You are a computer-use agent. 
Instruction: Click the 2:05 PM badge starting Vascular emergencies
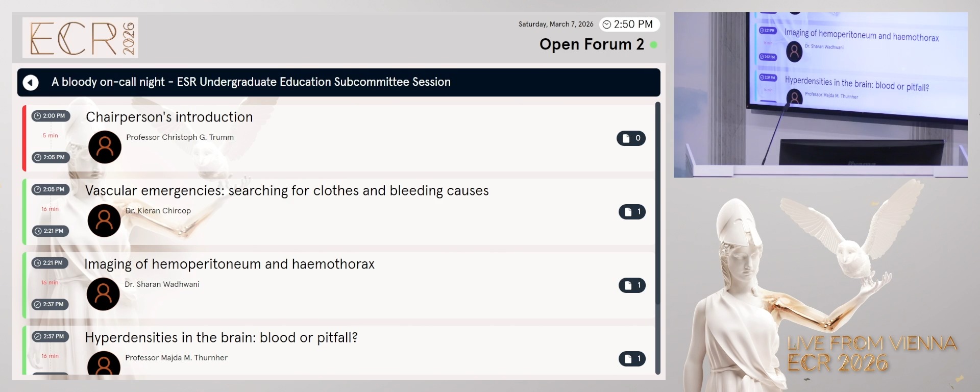coord(50,189)
